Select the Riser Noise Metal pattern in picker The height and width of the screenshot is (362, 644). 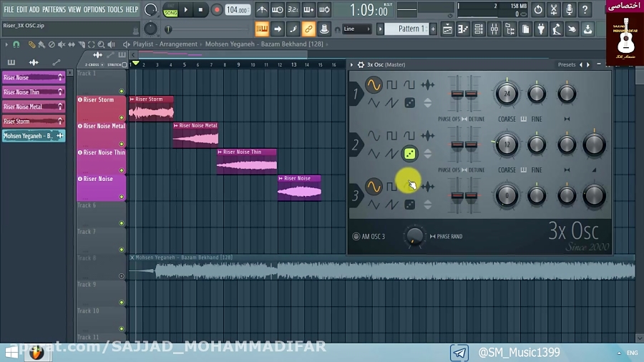(x=33, y=107)
